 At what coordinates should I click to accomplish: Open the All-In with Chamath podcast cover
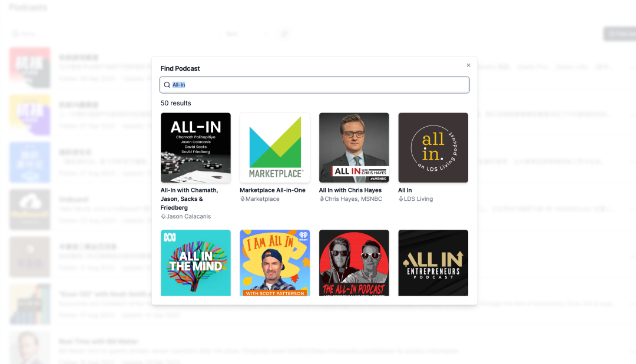[x=196, y=148]
